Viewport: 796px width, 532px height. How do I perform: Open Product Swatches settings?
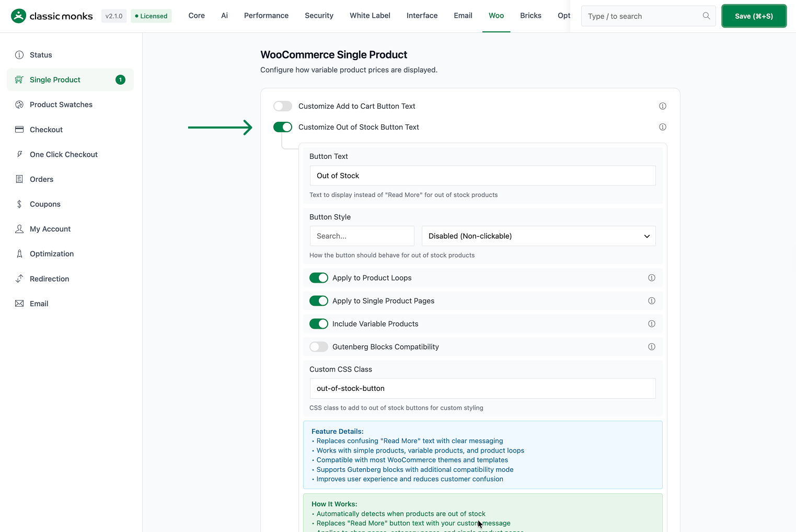click(70, 105)
